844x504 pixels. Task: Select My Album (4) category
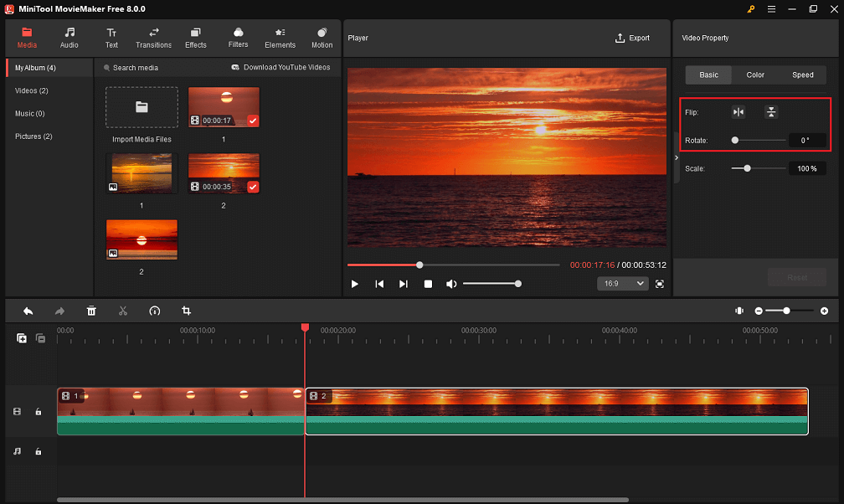(49, 68)
